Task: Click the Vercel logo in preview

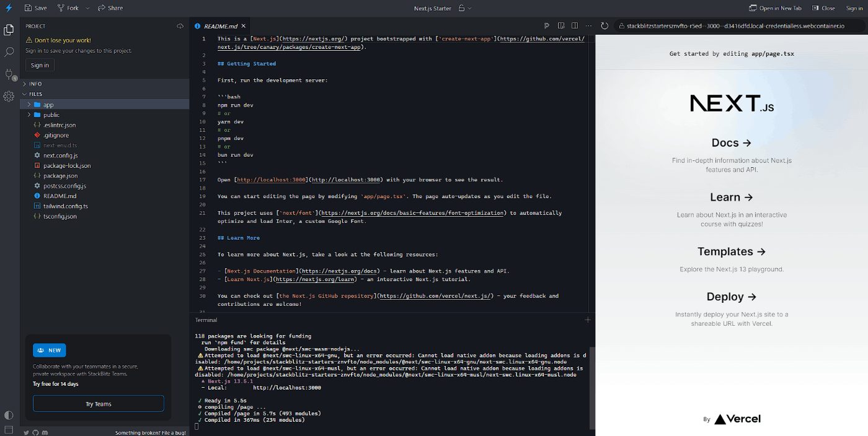Action: pyautogui.click(x=737, y=419)
